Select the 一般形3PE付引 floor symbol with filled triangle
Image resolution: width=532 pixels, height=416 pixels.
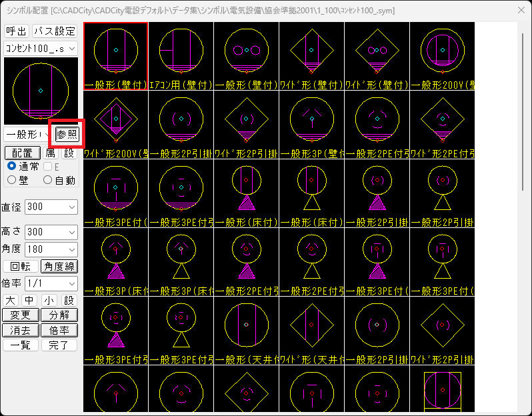[116, 331]
